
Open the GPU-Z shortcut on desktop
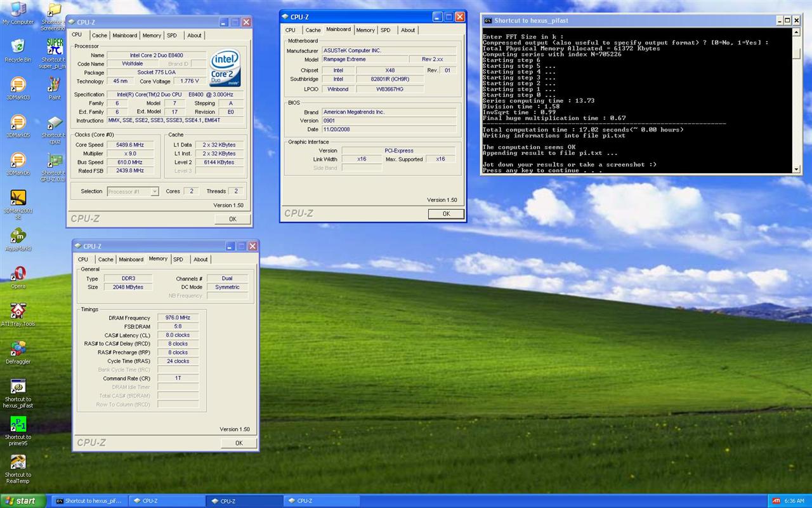[55, 160]
